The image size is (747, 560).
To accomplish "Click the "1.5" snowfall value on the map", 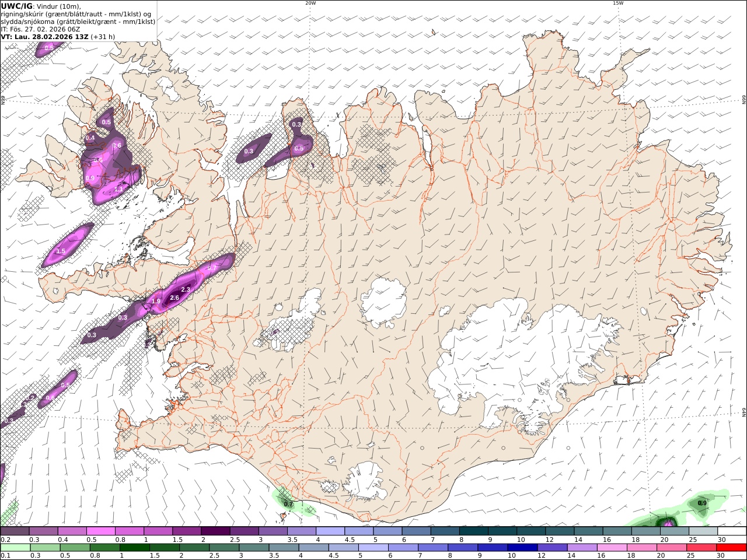I will coord(60,251).
